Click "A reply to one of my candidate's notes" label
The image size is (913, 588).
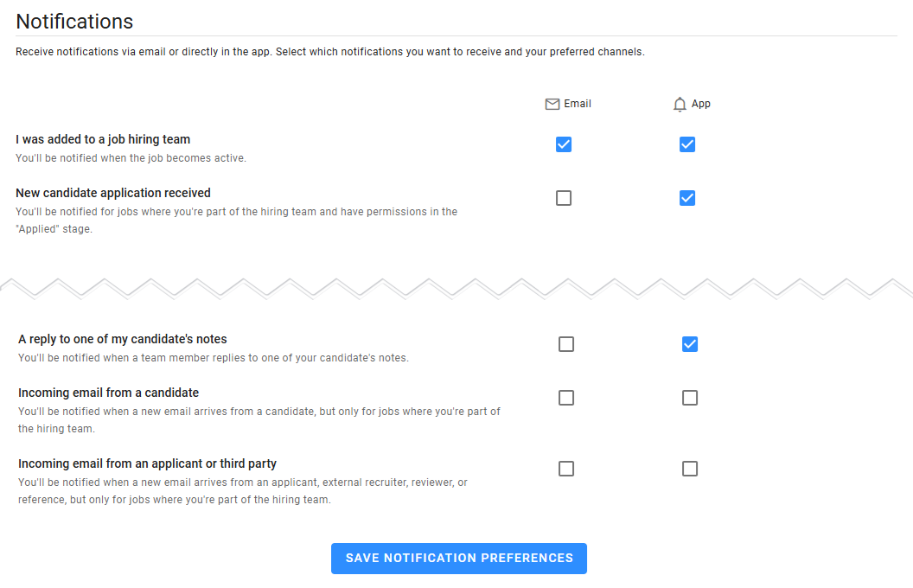point(123,339)
